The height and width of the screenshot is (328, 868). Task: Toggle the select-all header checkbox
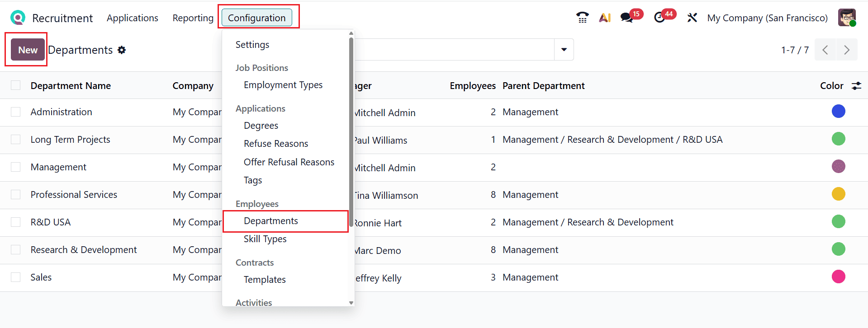pos(16,85)
